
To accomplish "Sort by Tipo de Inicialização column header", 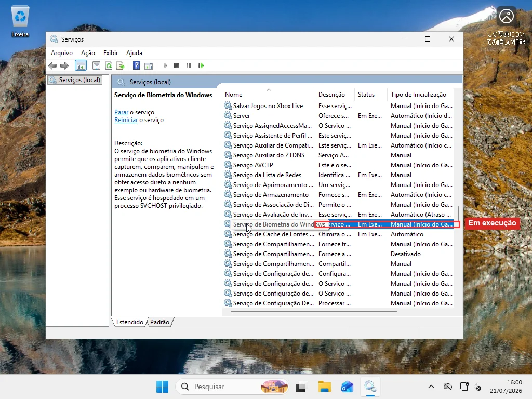I will pos(421,95).
